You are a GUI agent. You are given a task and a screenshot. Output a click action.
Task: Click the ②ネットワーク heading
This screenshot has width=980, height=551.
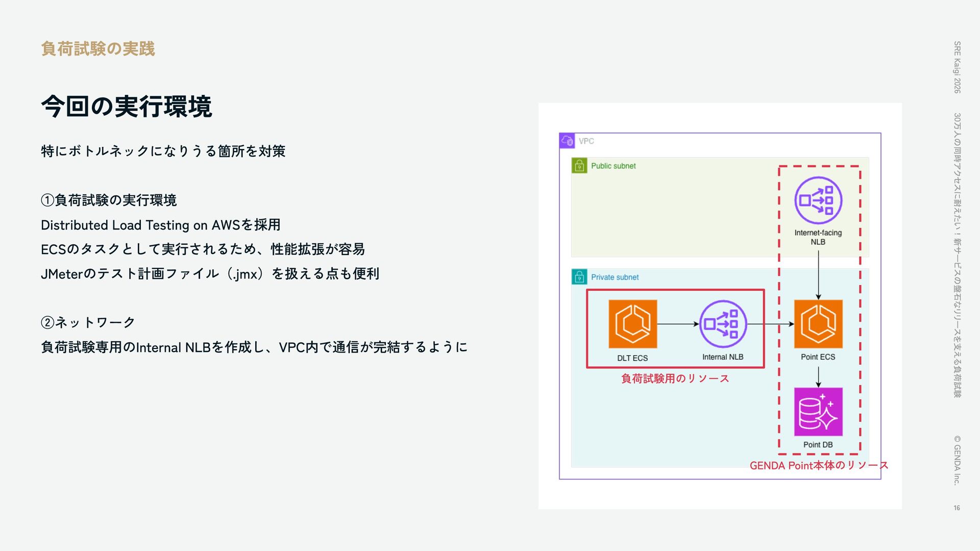tap(88, 322)
